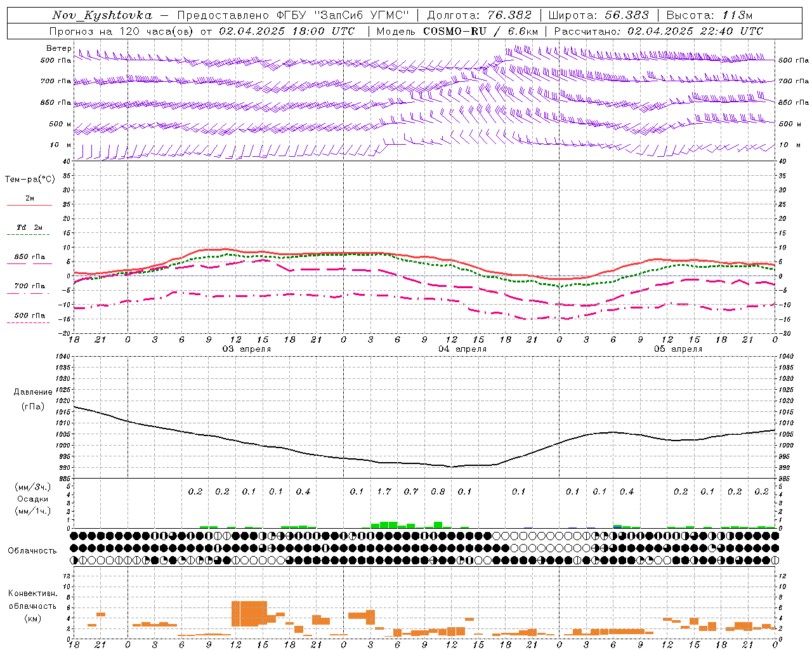Click the Конвективн. облачность label
This screenshot has height=650, width=812.
(33, 600)
